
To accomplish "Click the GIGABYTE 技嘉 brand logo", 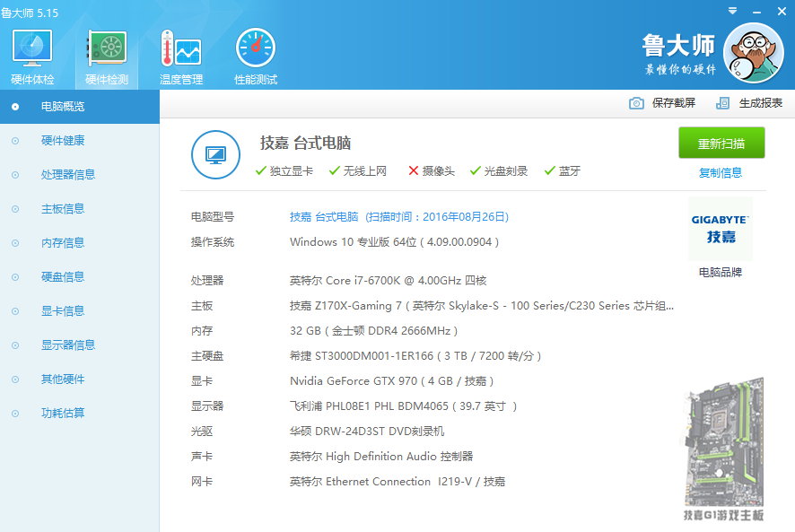I will click(720, 230).
